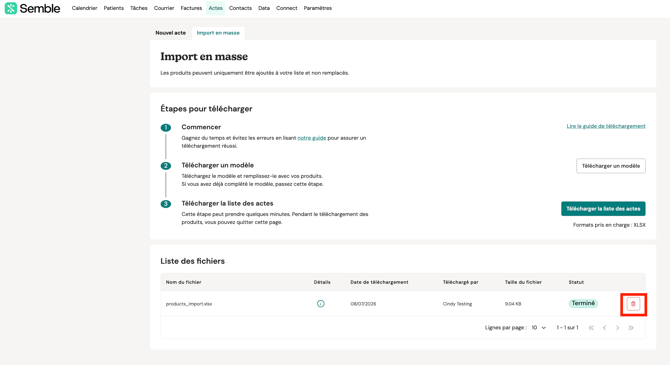670x365 pixels.
Task: Click the Nom du fichier column header
Action: point(183,282)
